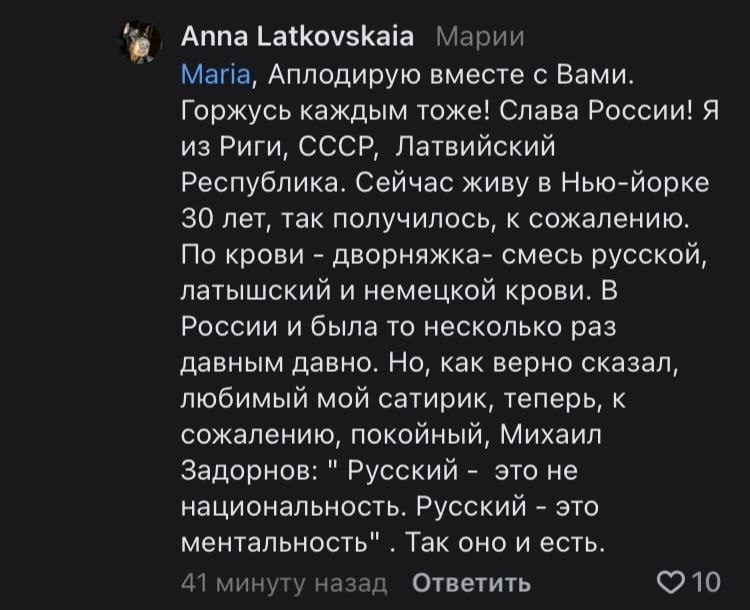The width and height of the screenshot is (750, 610).
Task: Click the author name Anna Latkovskaia
Action: tap(299, 37)
